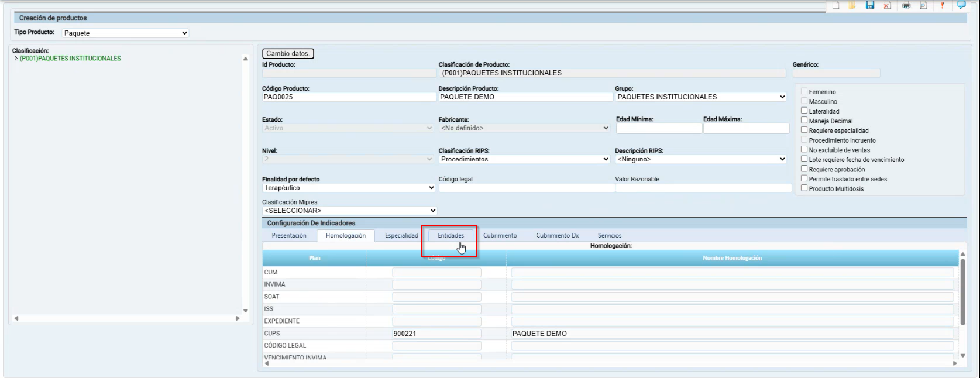Switch to the Presentación tab

tap(289, 235)
